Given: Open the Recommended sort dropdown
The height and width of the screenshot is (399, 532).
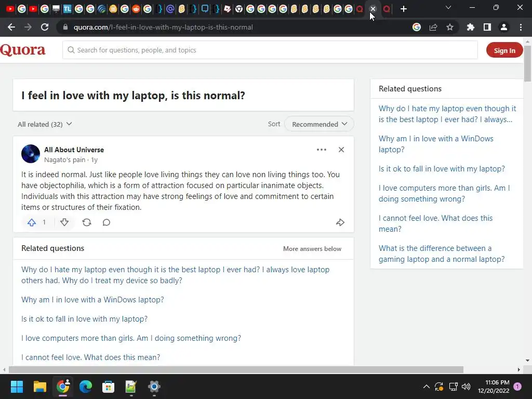Looking at the screenshot, I should (x=320, y=124).
